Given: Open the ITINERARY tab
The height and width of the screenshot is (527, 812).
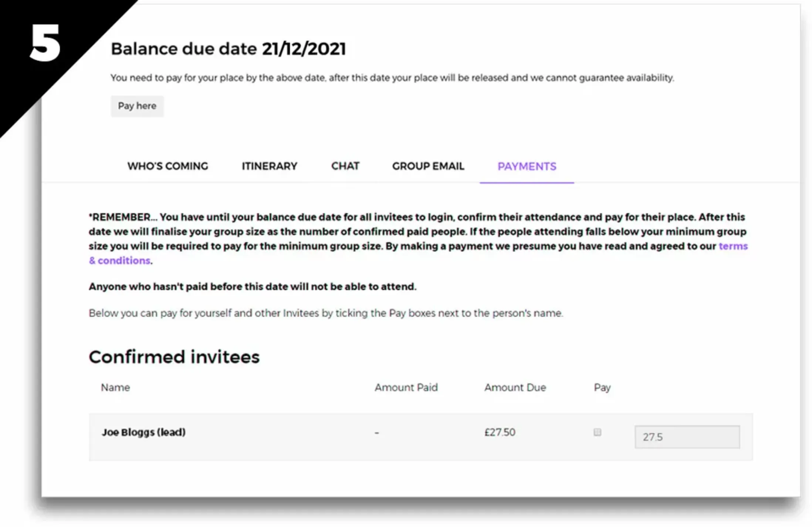Looking at the screenshot, I should pyautogui.click(x=270, y=166).
